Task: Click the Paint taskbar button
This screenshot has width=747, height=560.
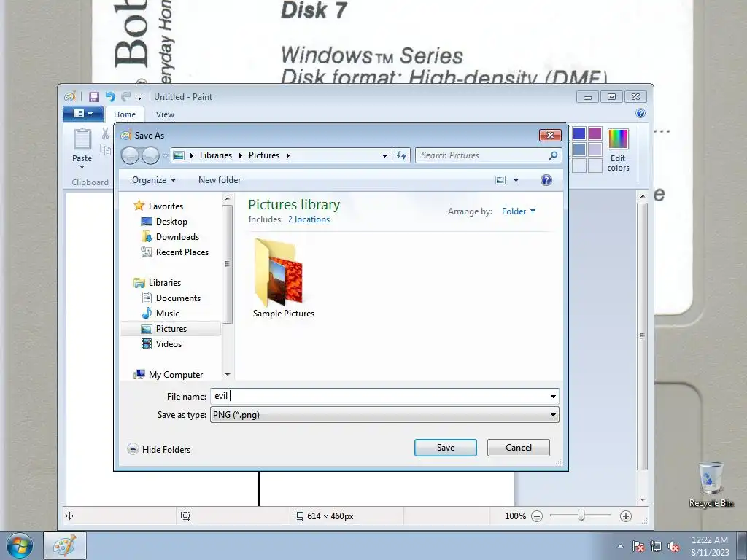Action: point(65,545)
